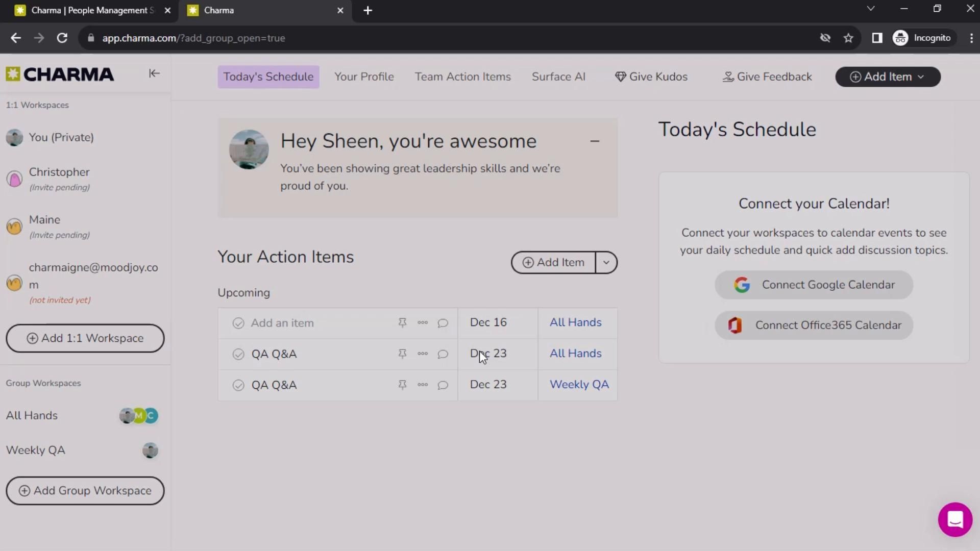Open the Weekly QA workspace link
The image size is (980, 551).
tap(579, 385)
